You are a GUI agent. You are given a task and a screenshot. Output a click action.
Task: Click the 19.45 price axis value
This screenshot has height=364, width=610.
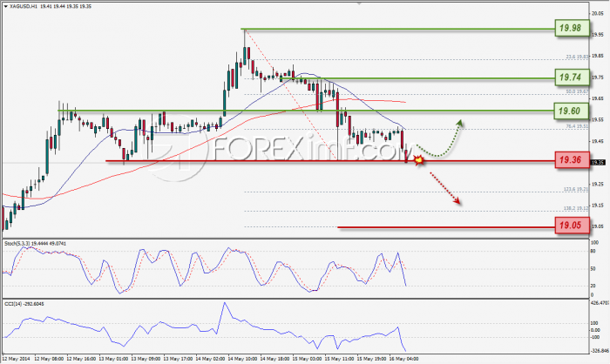598,142
